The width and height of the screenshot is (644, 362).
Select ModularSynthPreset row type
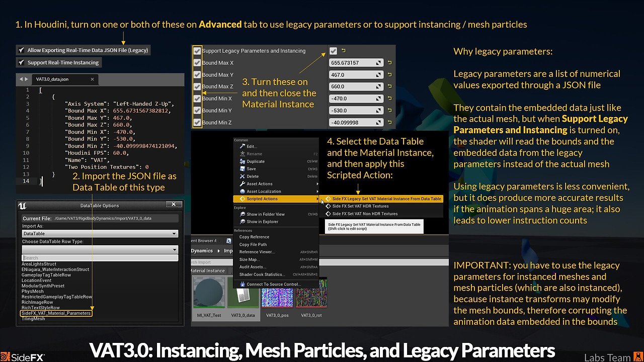coord(43,286)
